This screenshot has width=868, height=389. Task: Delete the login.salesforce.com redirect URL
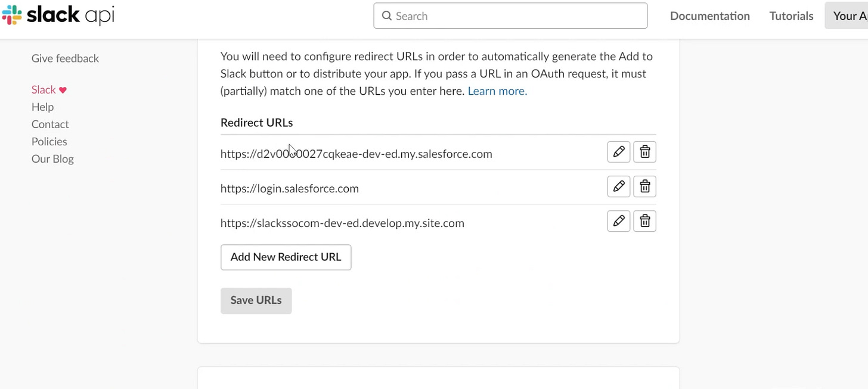pyautogui.click(x=644, y=186)
